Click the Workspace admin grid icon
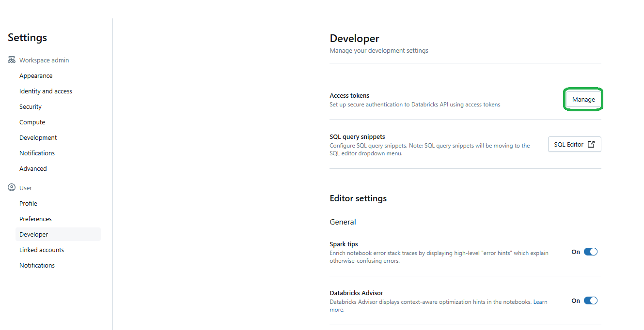Image resolution: width=644 pixels, height=330 pixels. click(11, 60)
